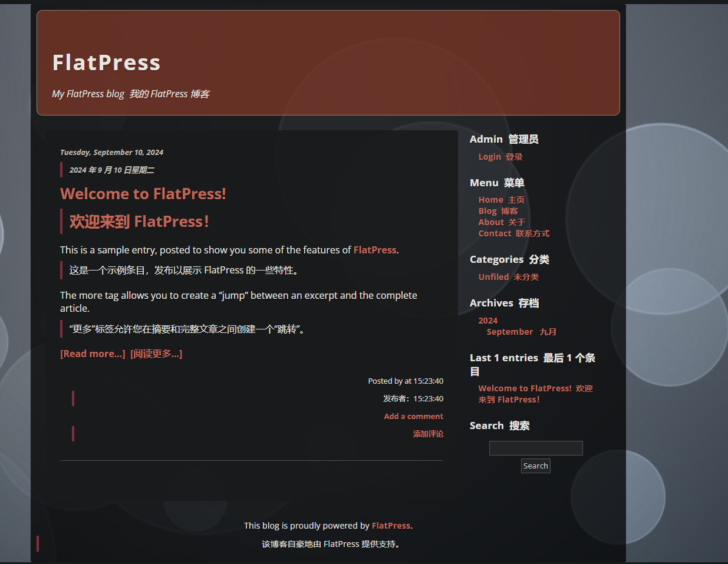Open the latest entry in Last entries
This screenshot has height=564, width=728.
click(525, 388)
